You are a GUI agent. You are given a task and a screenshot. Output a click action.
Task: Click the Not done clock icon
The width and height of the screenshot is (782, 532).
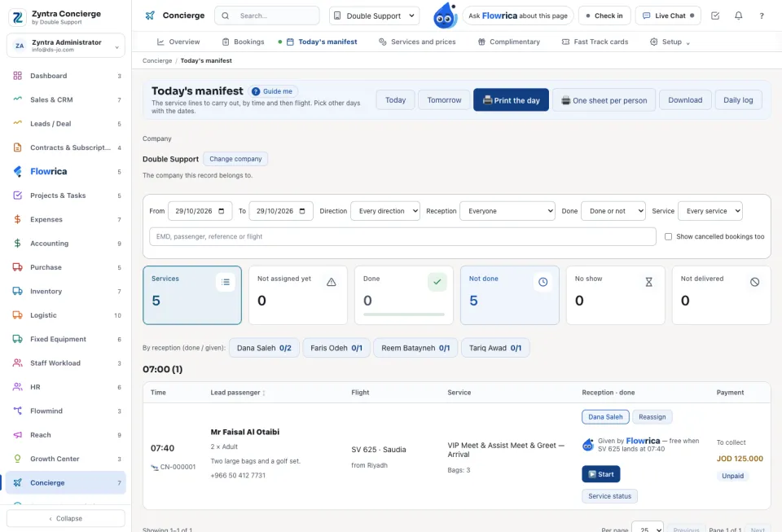[543, 282]
